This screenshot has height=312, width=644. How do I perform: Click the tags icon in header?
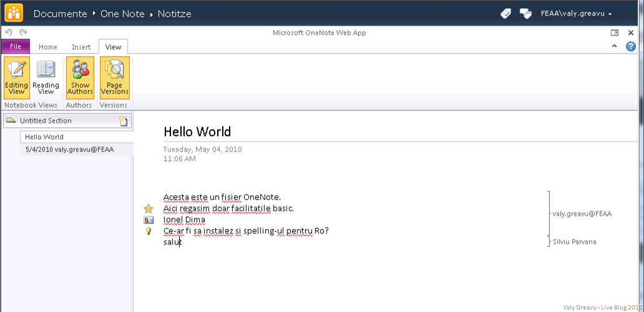pyautogui.click(x=506, y=14)
